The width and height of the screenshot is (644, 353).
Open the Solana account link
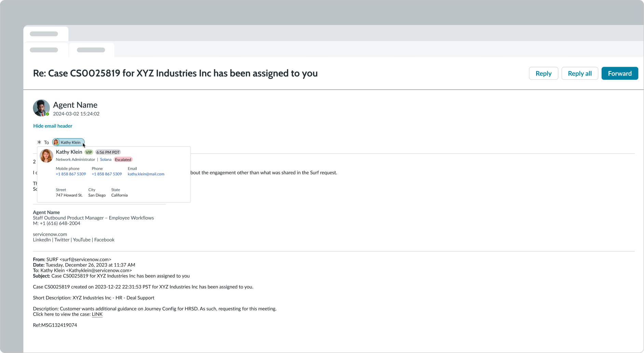point(106,159)
